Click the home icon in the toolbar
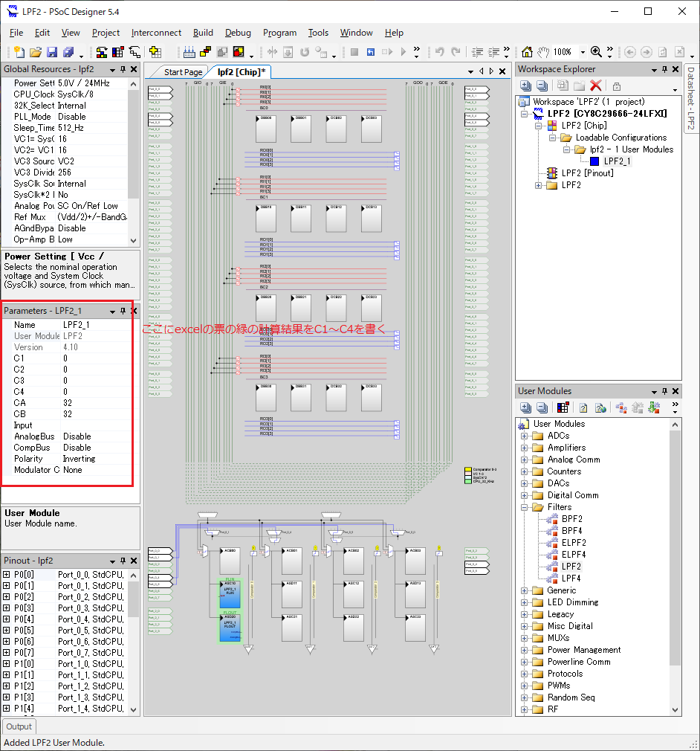This screenshot has height=751, width=700. pyautogui.click(x=527, y=52)
